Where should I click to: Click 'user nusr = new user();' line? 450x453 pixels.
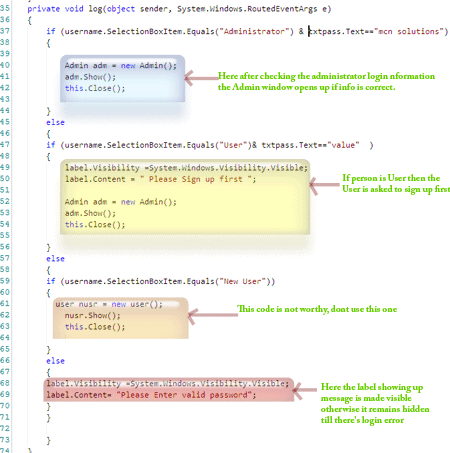tap(109, 304)
